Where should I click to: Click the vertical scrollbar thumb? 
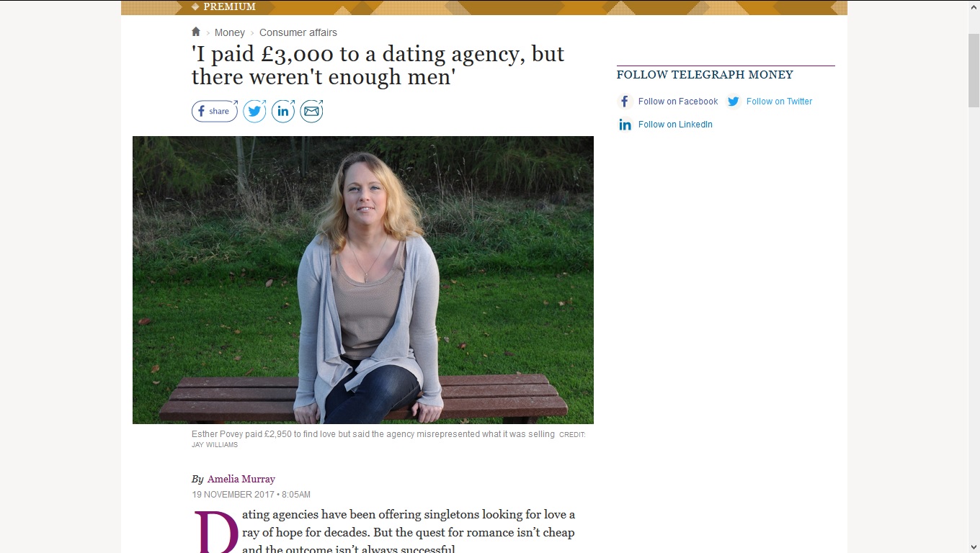coord(974,71)
